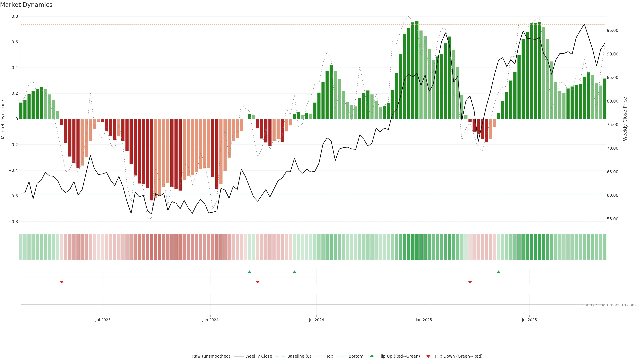Click the Weekly Close Price axis title

(625, 119)
